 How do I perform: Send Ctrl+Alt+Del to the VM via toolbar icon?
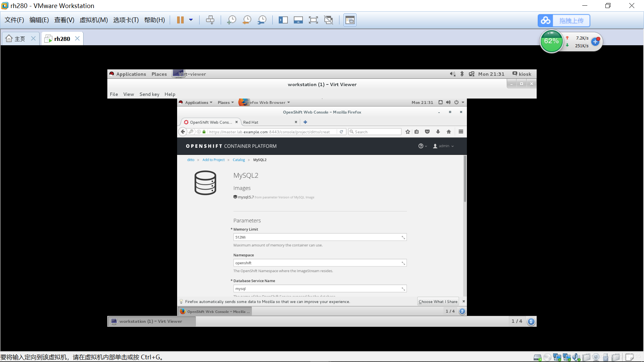pyautogui.click(x=210, y=20)
